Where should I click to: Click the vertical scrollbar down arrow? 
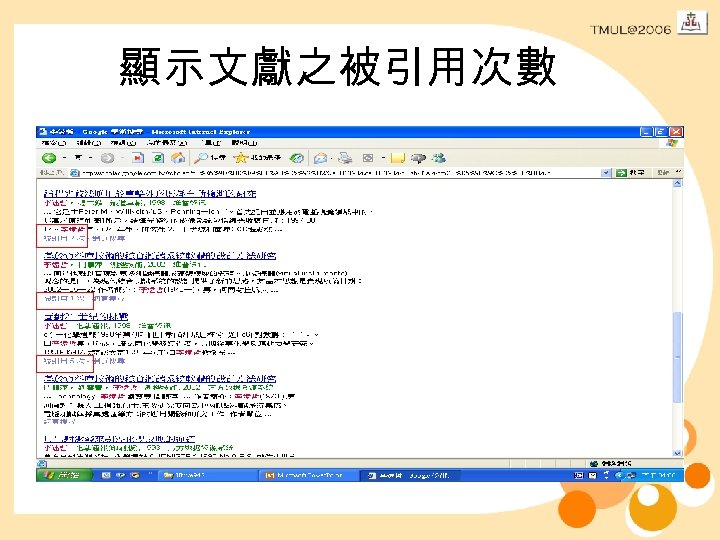677,453
